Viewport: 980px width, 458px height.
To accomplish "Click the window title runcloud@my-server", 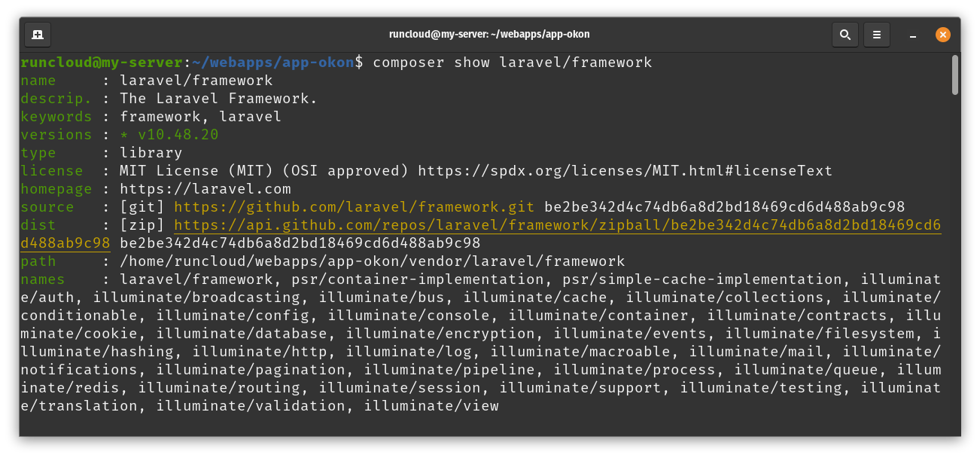I will pos(489,34).
